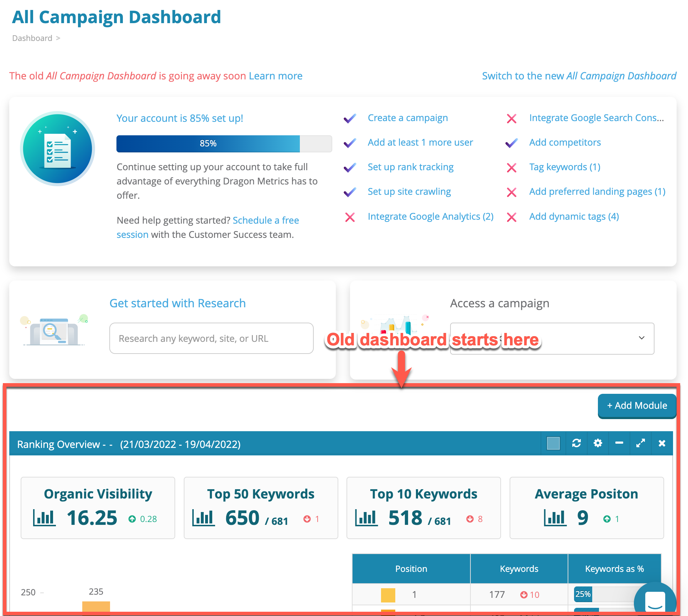Refresh the Ranking Overview module
Image resolution: width=688 pixels, height=616 pixels.
[x=577, y=444]
